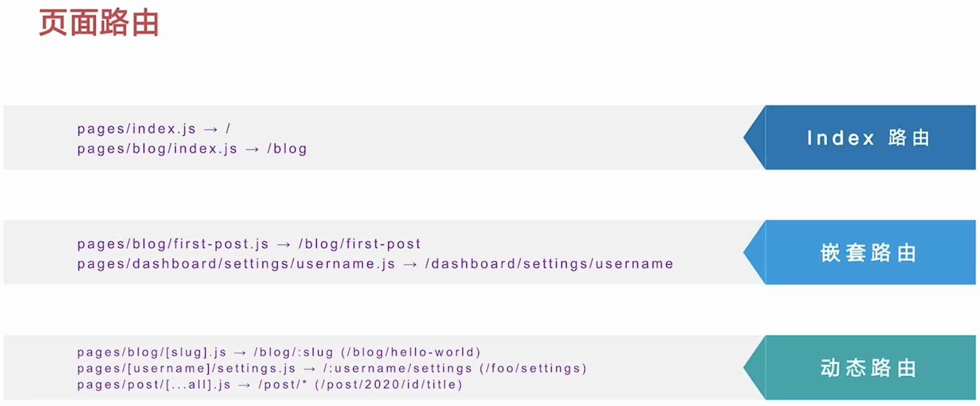980x406 pixels.
Task: Click the arrow after pages/index.js
Action: pos(211,129)
